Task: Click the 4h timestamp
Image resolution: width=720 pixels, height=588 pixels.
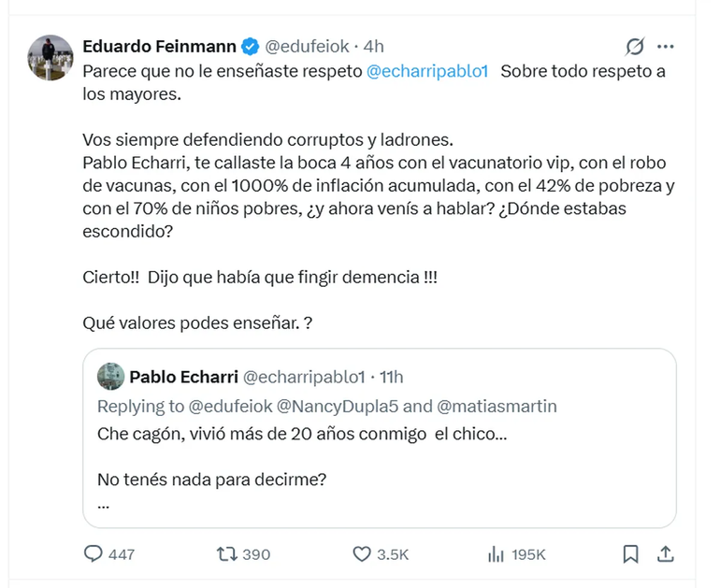Action: [x=374, y=46]
